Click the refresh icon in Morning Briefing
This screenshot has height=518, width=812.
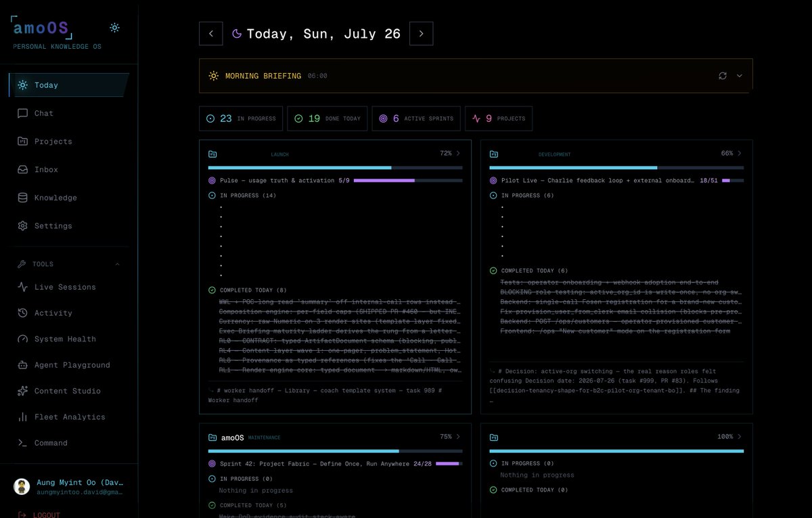[723, 76]
